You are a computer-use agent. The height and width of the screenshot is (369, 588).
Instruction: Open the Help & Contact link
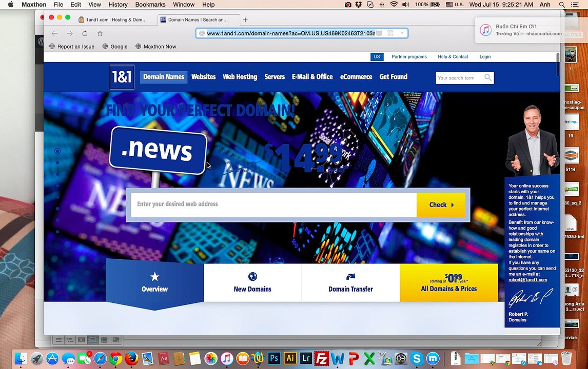point(453,56)
